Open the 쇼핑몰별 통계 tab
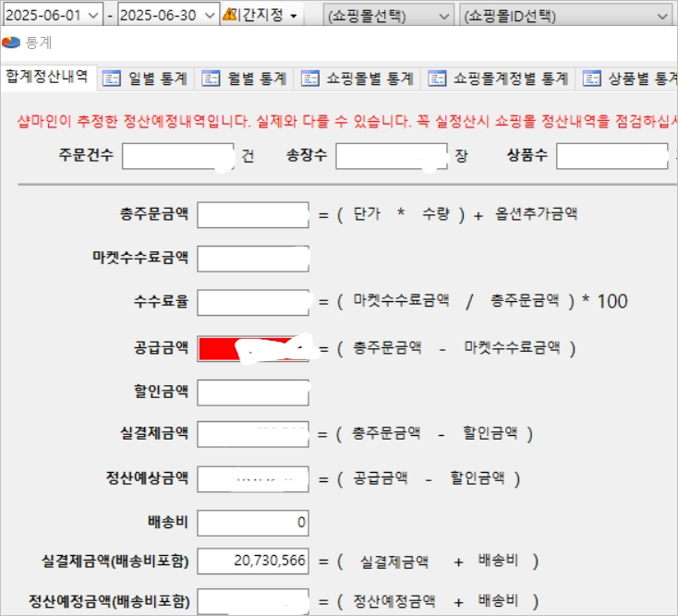Screen dimensions: 678x616 coord(357,79)
